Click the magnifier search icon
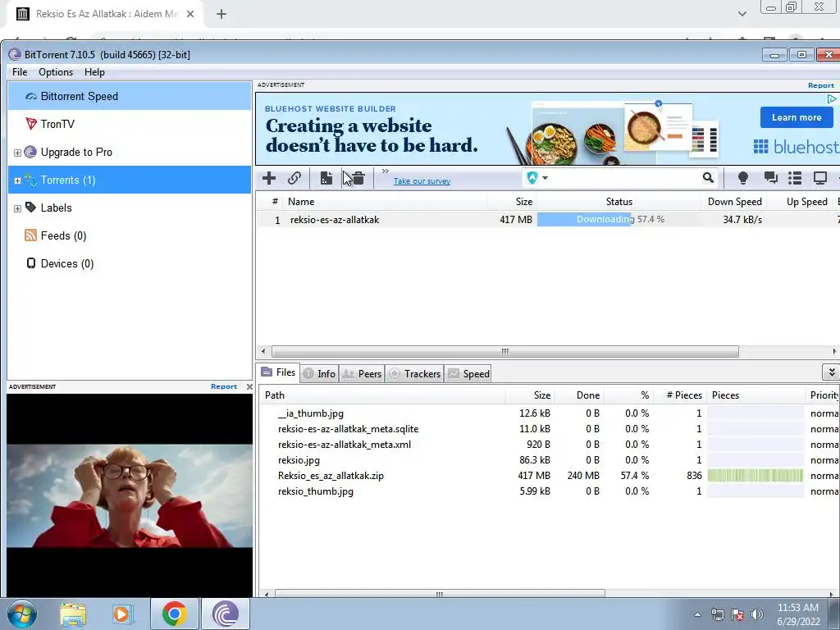The width and height of the screenshot is (840, 630). 708,178
